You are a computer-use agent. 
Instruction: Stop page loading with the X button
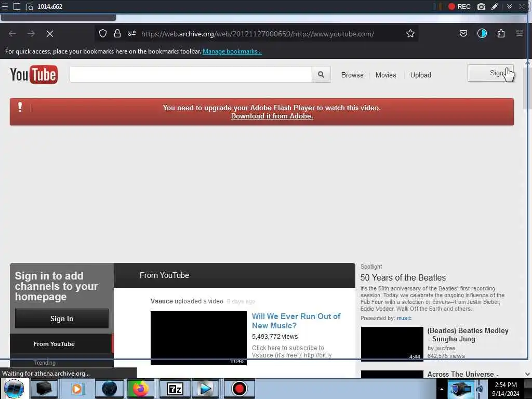50,34
